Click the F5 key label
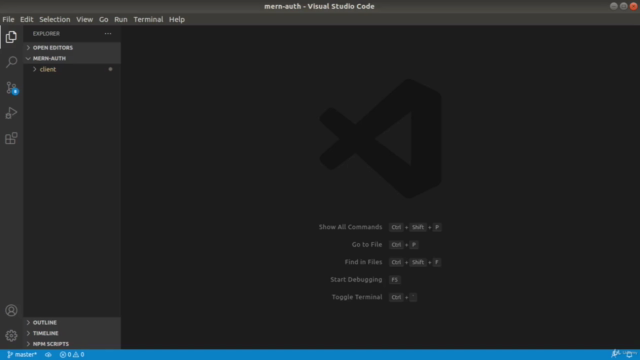 coord(394,280)
